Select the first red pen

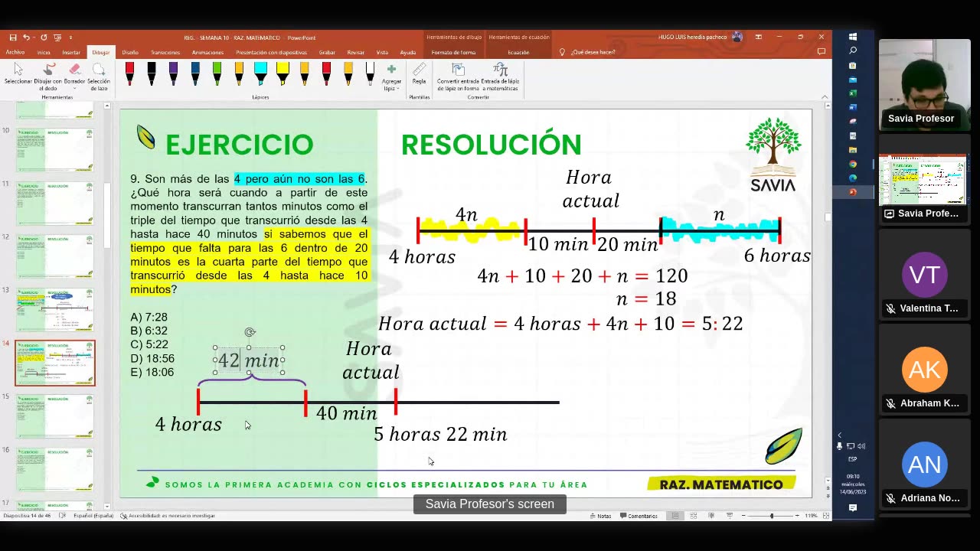[x=129, y=73]
